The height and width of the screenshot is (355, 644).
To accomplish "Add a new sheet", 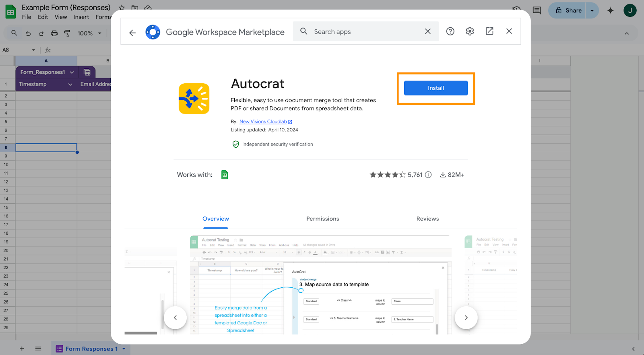I will point(22,349).
